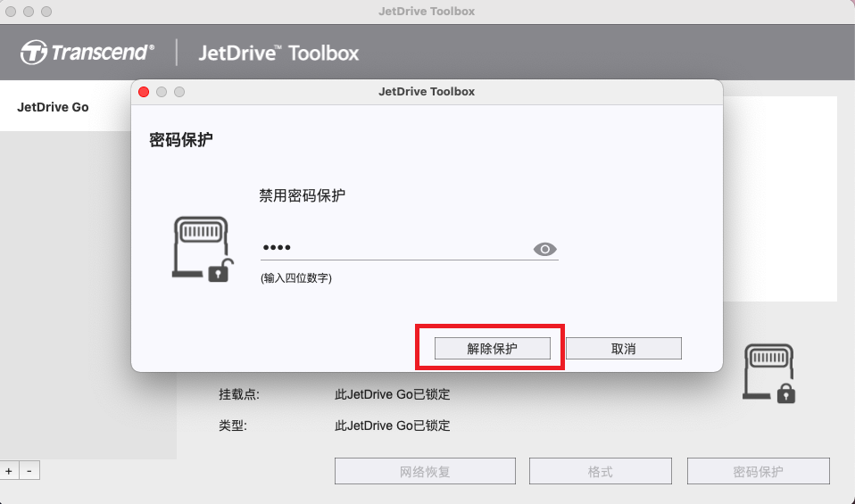Click the JetDrive Toolbox header title

pos(278,53)
